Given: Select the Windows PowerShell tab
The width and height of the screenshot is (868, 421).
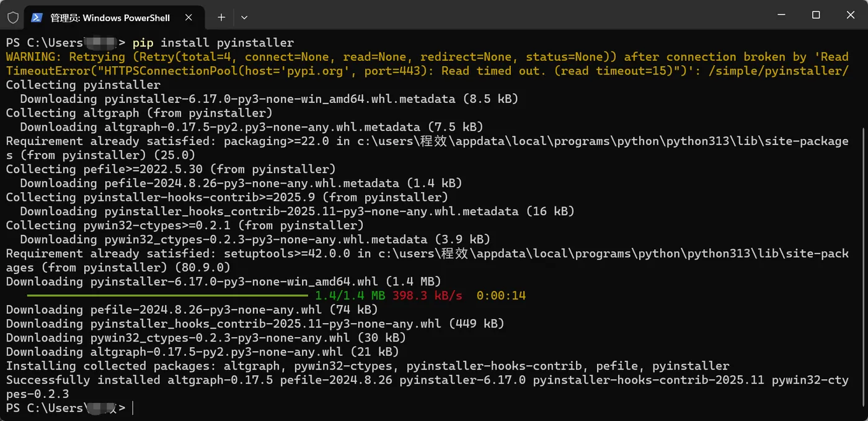Looking at the screenshot, I should click(112, 17).
